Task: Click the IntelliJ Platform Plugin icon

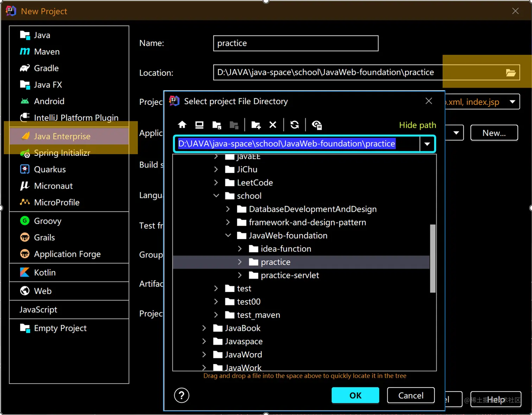Action: point(25,117)
